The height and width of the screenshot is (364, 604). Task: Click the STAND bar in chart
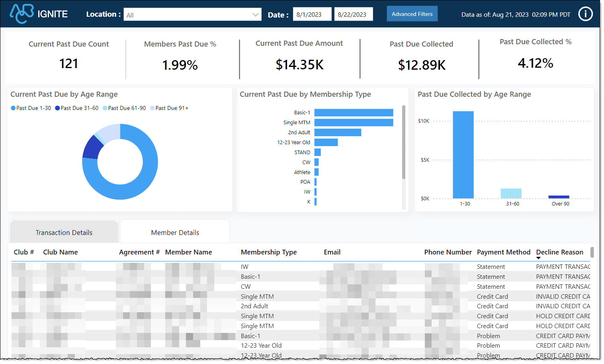click(318, 152)
